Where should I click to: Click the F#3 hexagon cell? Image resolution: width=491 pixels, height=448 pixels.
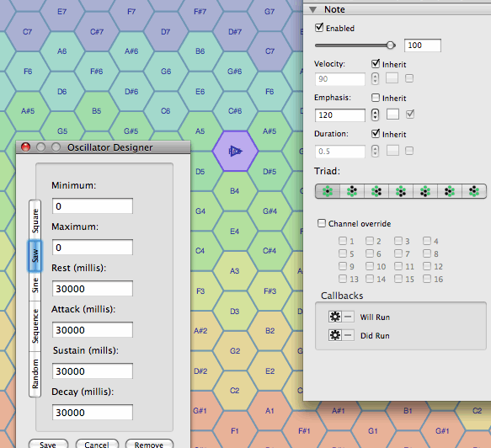click(270, 291)
